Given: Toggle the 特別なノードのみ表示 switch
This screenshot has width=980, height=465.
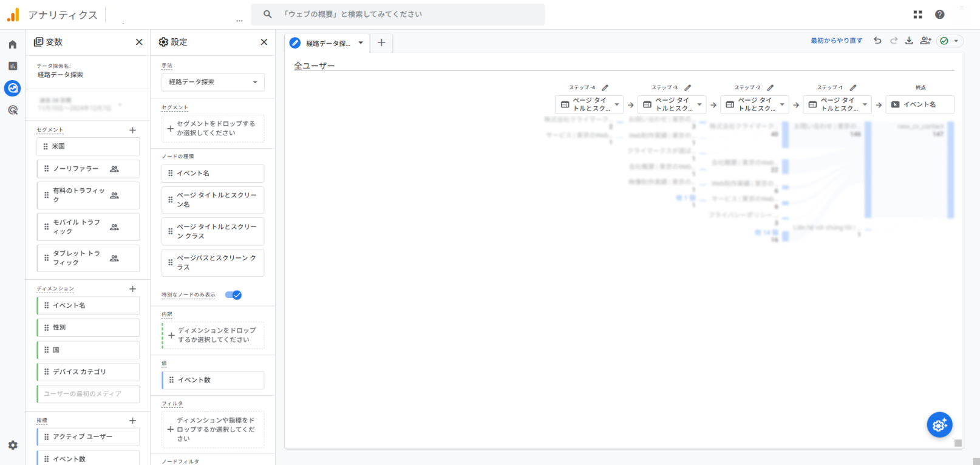Looking at the screenshot, I should (x=233, y=295).
